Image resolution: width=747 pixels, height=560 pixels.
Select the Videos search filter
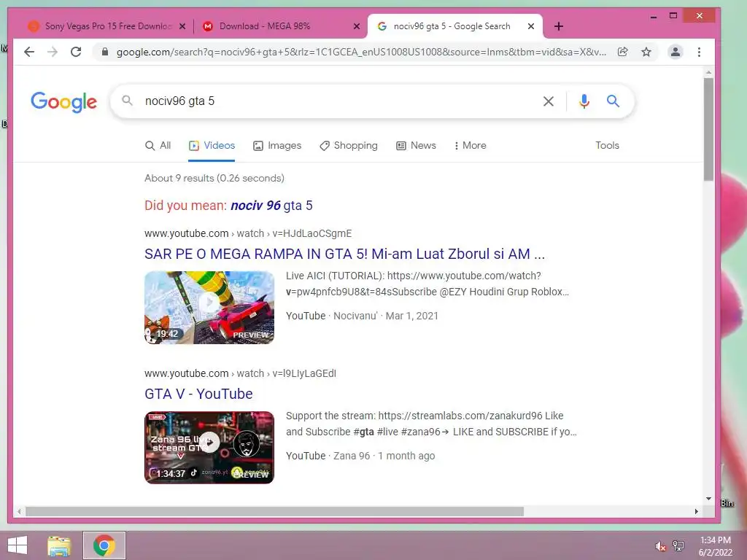tap(212, 145)
